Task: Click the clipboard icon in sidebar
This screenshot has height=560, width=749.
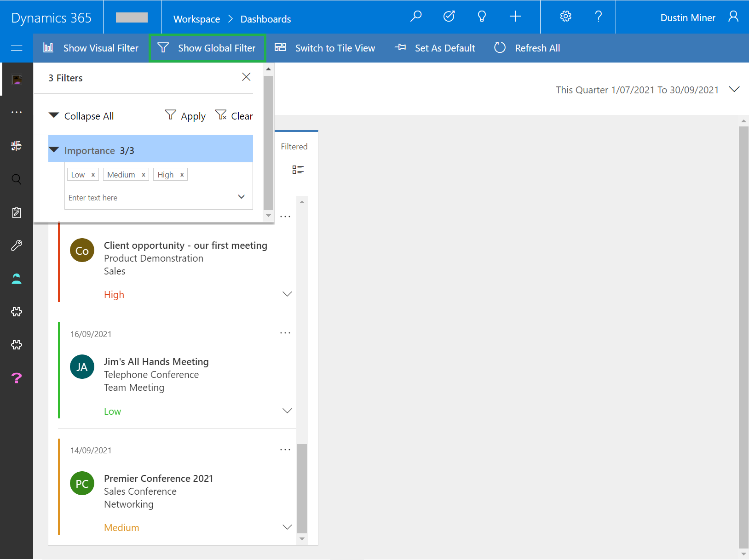Action: click(17, 212)
